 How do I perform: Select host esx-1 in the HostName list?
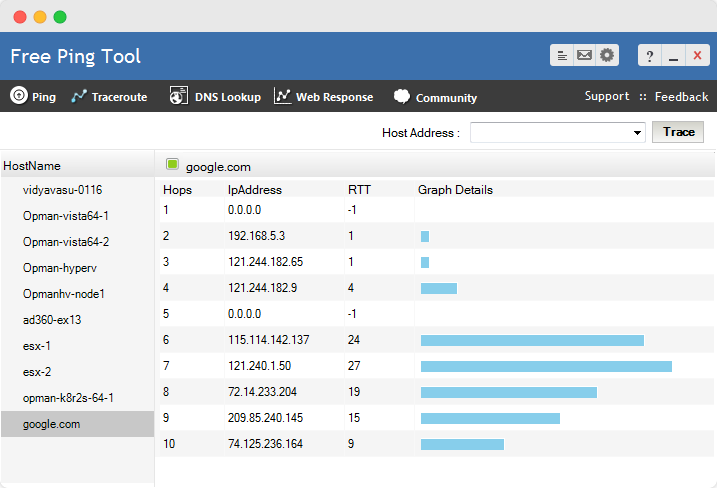[37, 346]
